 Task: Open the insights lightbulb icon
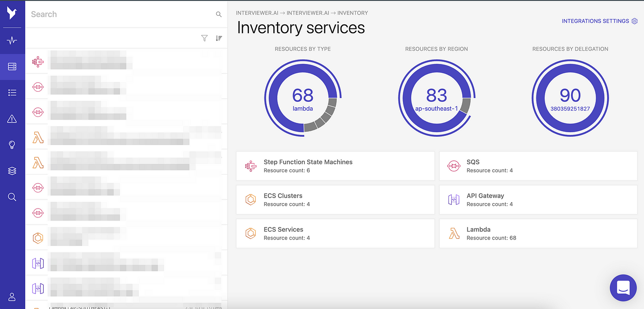point(12,145)
